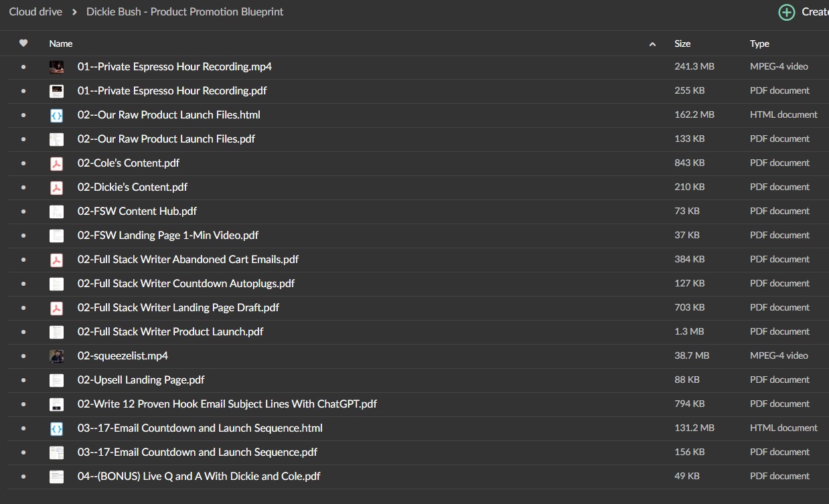829x504 pixels.
Task: Sort files by the Size column
Action: click(682, 44)
